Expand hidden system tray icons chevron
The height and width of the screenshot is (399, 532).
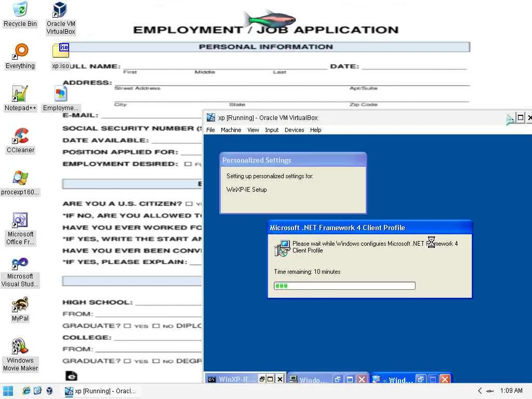pos(480,391)
